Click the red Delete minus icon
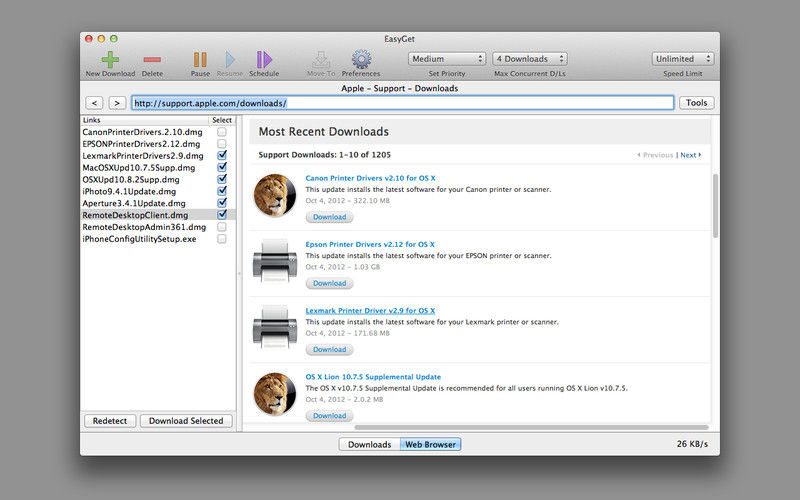The height and width of the screenshot is (500, 800). click(152, 60)
